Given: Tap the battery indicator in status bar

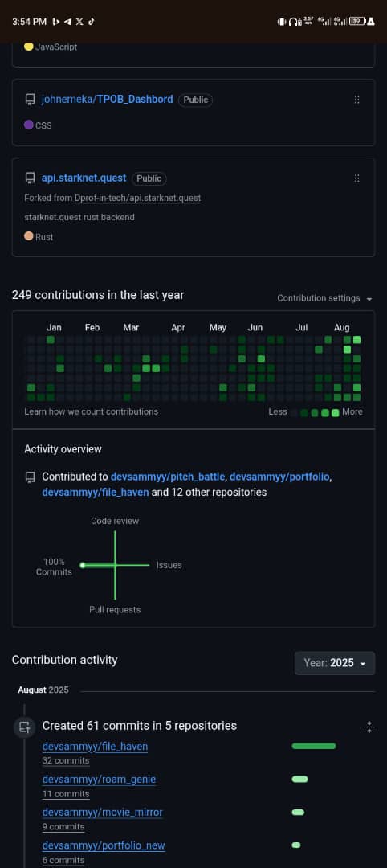Looking at the screenshot, I should click(x=358, y=22).
